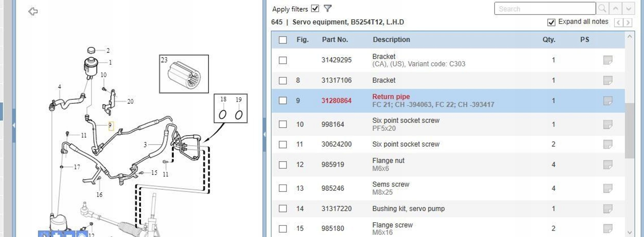
Task: Toggle the Apply filters checkbox
Action: (x=315, y=9)
